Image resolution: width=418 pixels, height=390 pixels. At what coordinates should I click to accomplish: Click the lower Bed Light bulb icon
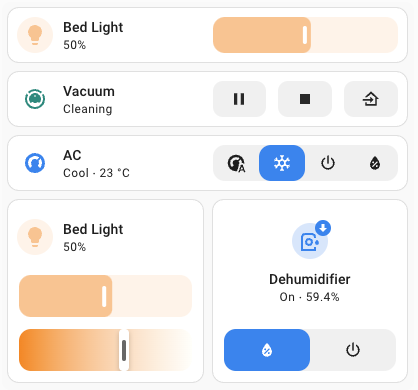(x=35, y=237)
